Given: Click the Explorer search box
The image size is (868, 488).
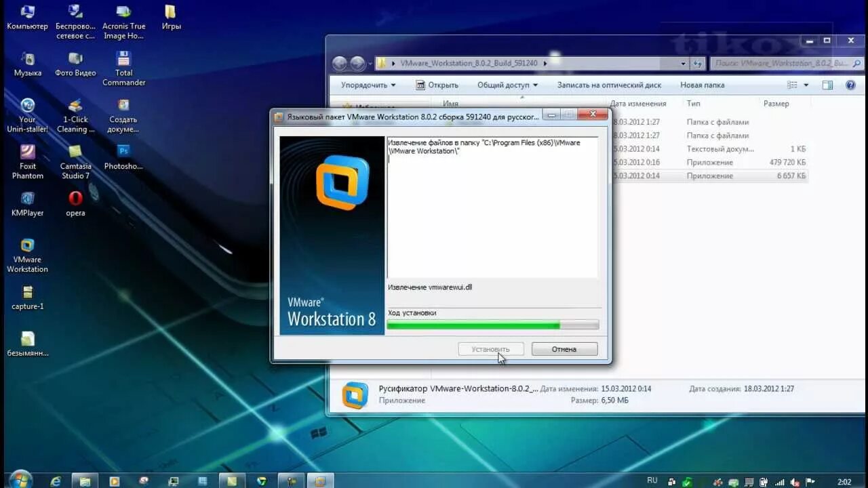Looking at the screenshot, I should [x=786, y=63].
